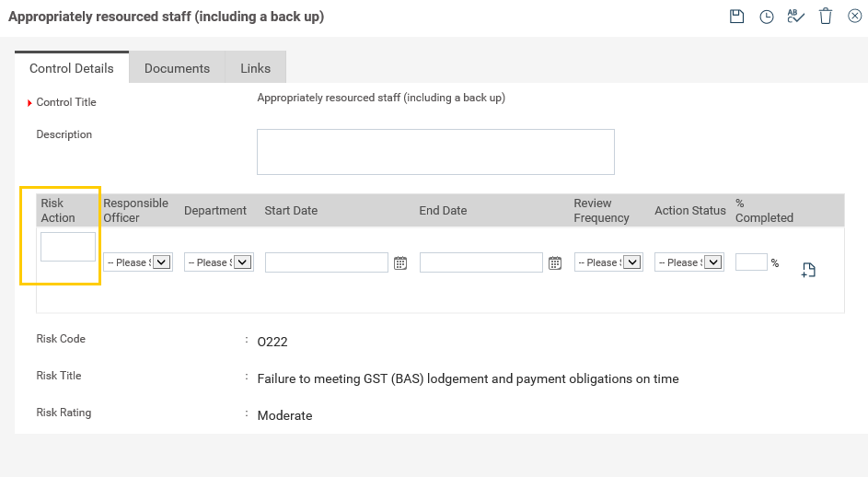The width and height of the screenshot is (868, 477).
Task: Expand the Responsible Officer dropdown
Action: click(x=138, y=262)
